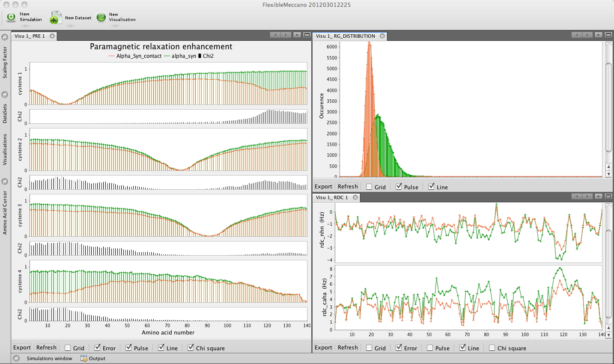Open tab list dropdown in PRE panel
Screen dimensions: 614x364
pyautogui.click(x=297, y=35)
